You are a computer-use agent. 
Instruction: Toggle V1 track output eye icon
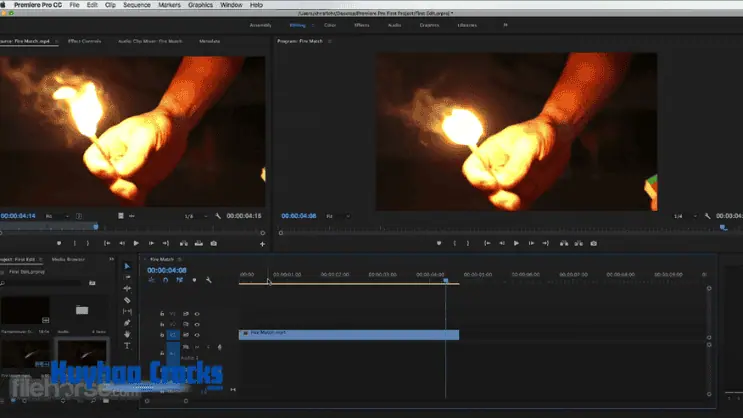tap(196, 335)
